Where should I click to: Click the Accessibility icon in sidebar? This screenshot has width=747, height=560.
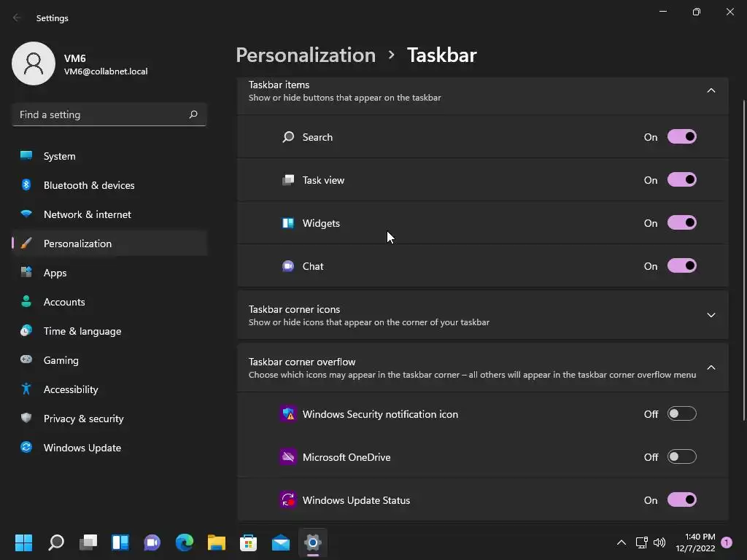coord(26,389)
